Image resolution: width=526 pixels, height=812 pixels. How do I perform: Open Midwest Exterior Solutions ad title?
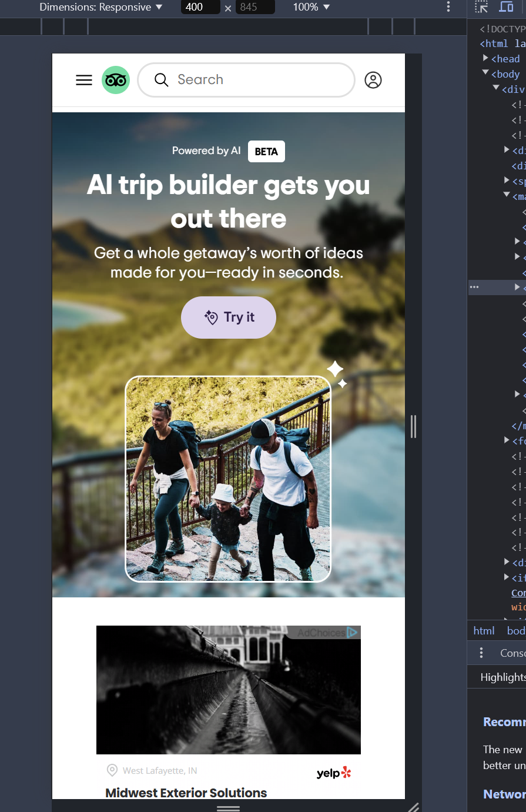186,792
